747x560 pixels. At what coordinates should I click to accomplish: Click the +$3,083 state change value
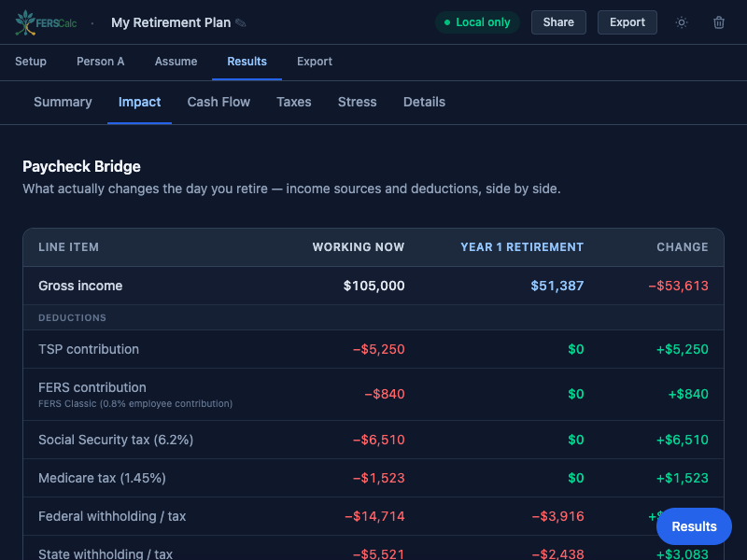pyautogui.click(x=683, y=554)
